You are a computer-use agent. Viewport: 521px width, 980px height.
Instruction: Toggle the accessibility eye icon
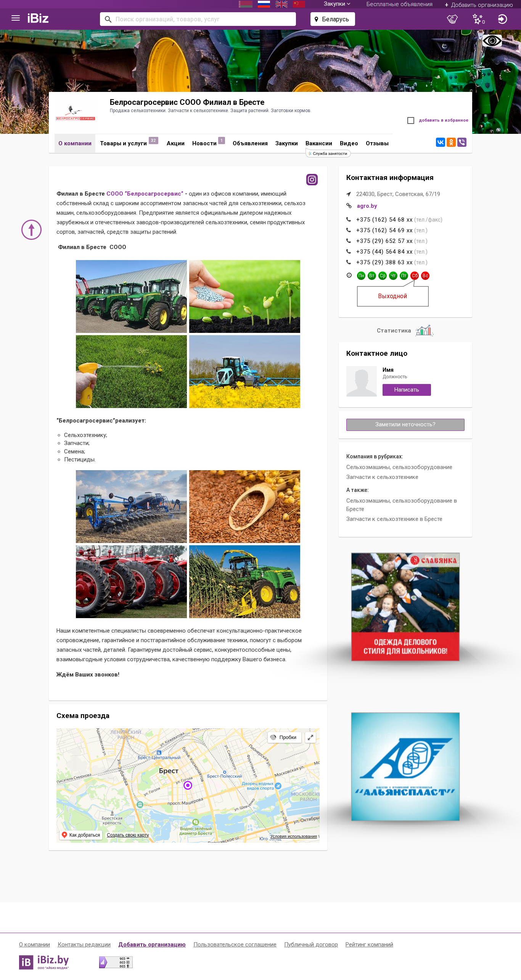(x=492, y=40)
